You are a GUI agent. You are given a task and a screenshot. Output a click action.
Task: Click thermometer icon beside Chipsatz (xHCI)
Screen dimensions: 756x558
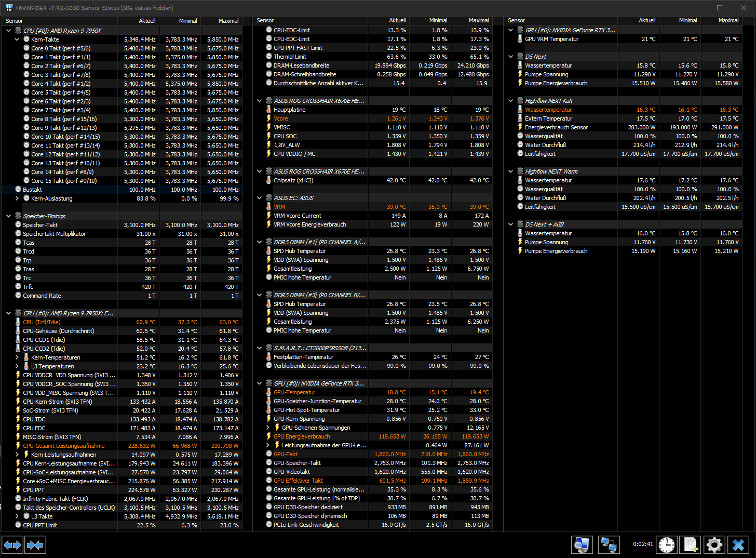[x=268, y=180]
